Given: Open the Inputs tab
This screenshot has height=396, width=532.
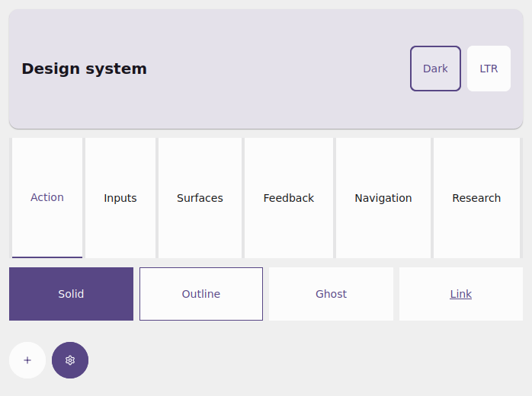Looking at the screenshot, I should pyautogui.click(x=120, y=198).
